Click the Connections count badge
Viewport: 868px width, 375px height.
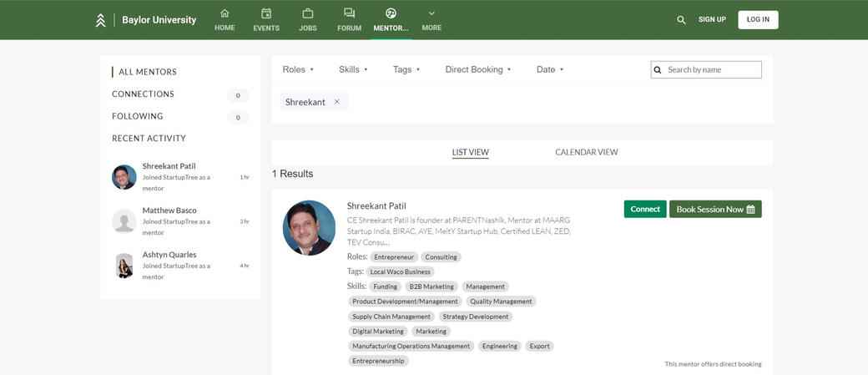(x=238, y=95)
